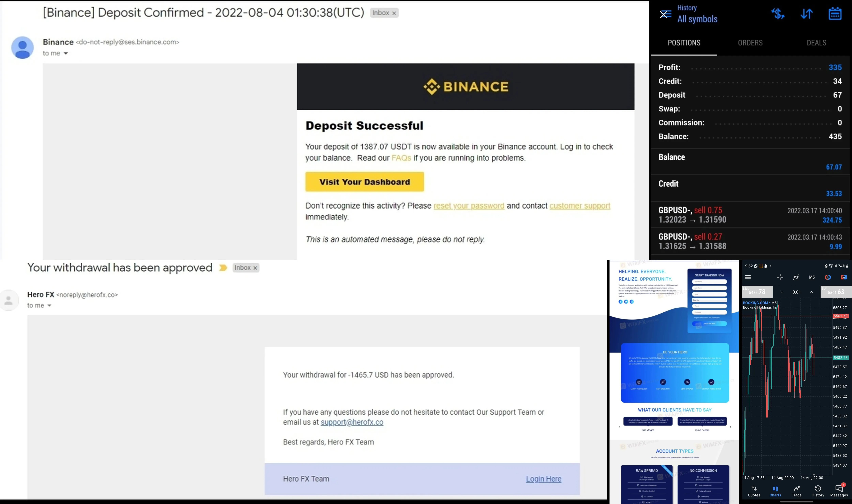Expand recipient details on Hero FX email
The width and height of the screenshot is (852, 504).
tap(49, 306)
